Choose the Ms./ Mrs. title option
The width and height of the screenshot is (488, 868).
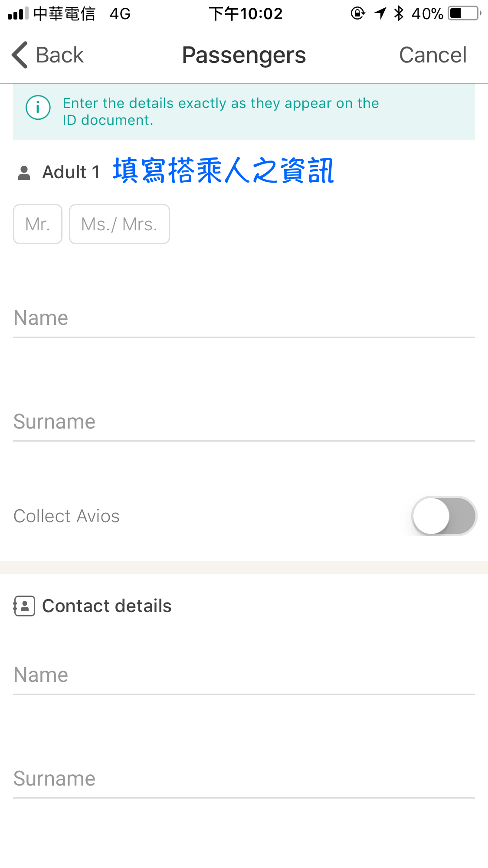tap(119, 224)
